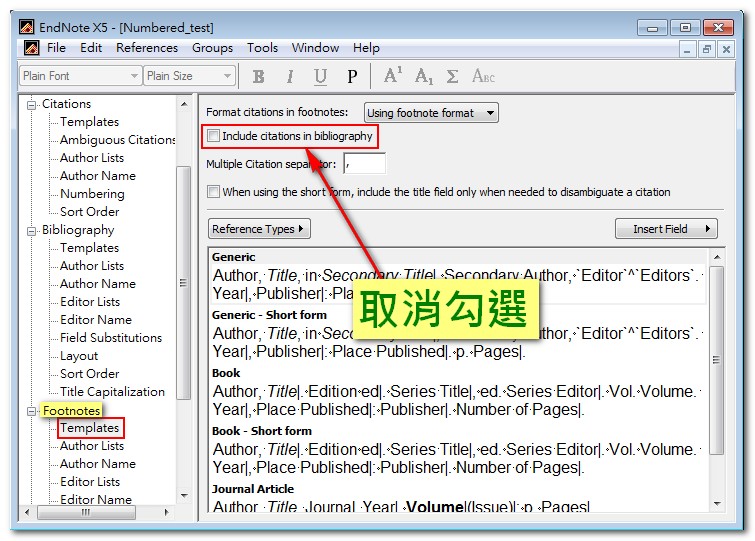Select Sort Order under Citations
755x541 pixels.
point(90,212)
